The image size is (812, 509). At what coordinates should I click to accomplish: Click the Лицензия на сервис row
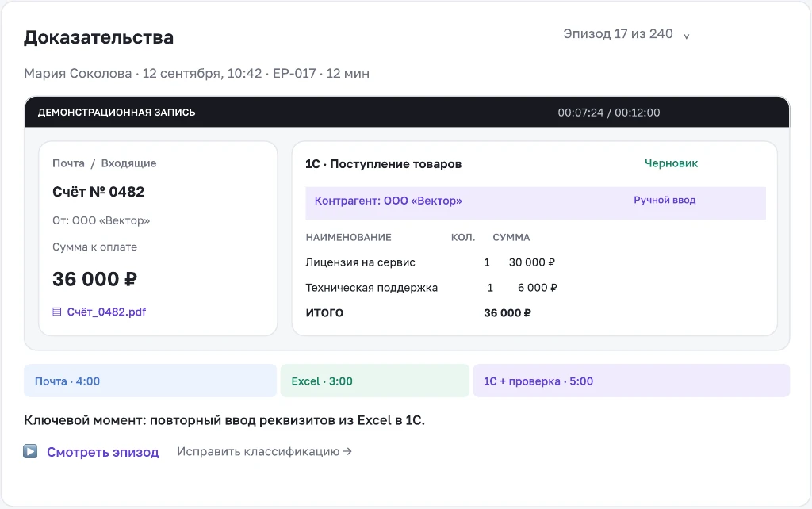pos(431,262)
